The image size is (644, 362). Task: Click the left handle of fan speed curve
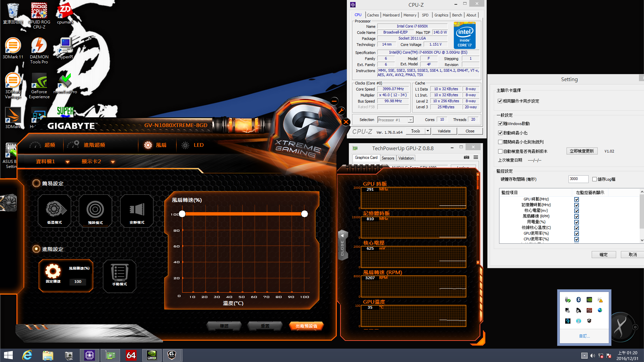click(x=182, y=214)
